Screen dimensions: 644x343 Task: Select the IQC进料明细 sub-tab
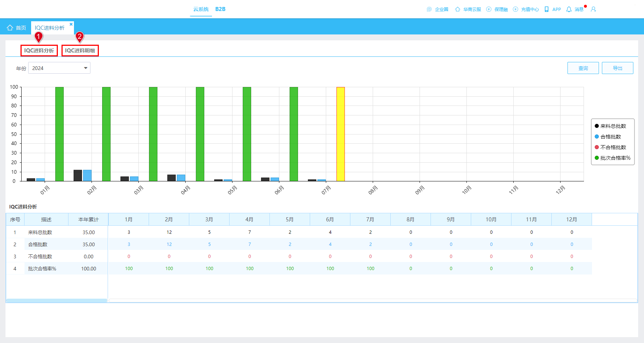pyautogui.click(x=80, y=51)
